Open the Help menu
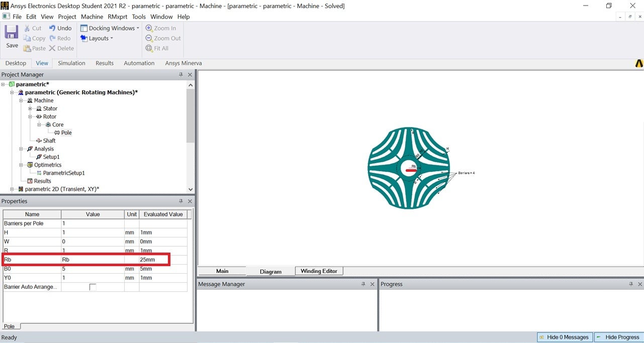Screen dimensions: 644x343 [x=183, y=17]
